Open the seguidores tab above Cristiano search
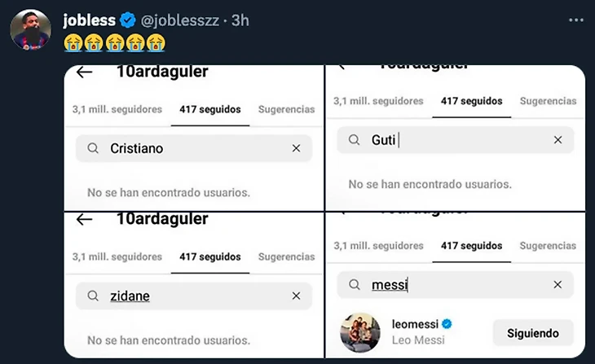Screen dimensions: 595x364 point(117,109)
